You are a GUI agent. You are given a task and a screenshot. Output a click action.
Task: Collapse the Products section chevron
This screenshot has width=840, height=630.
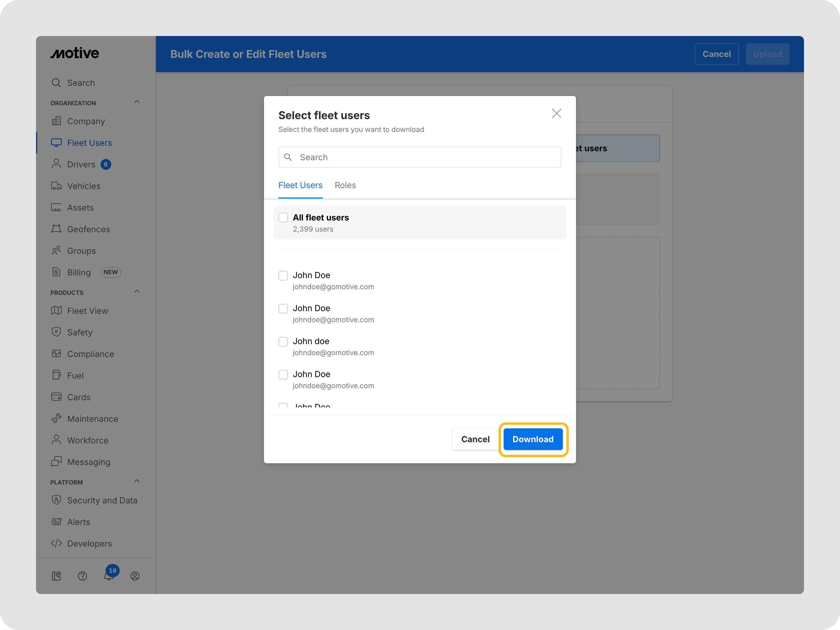137,292
